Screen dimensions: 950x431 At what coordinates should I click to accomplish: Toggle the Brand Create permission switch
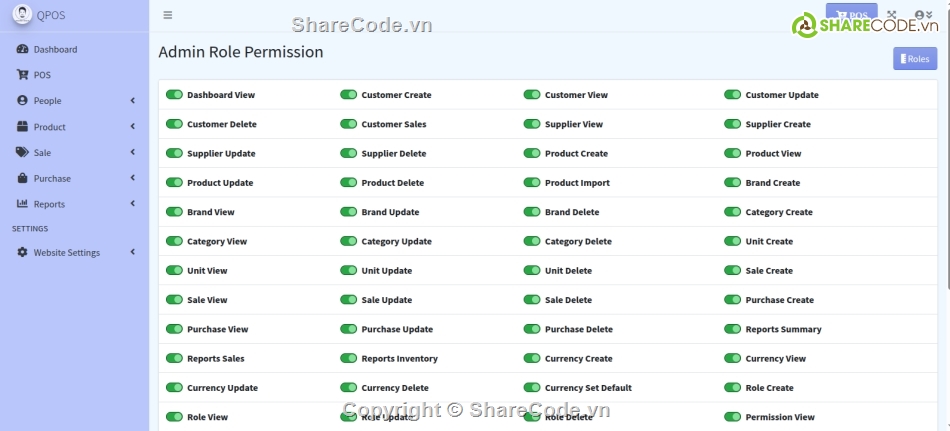click(732, 182)
